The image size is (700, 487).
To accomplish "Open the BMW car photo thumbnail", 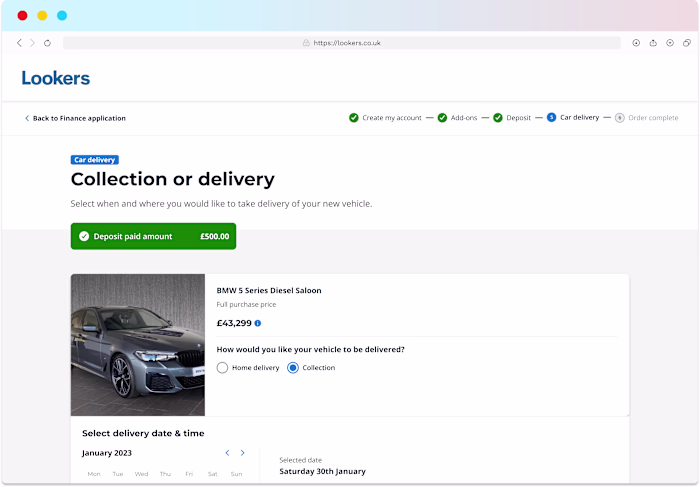I will click(138, 345).
